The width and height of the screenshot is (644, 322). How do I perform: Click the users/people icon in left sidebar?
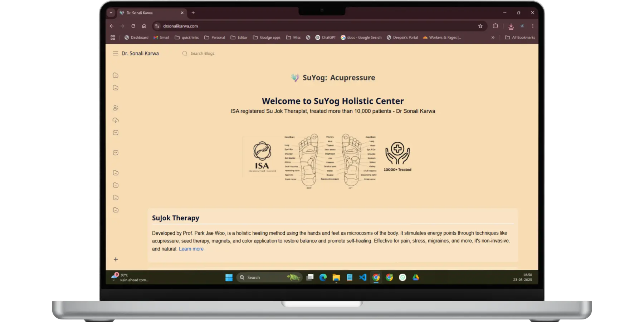pyautogui.click(x=116, y=108)
